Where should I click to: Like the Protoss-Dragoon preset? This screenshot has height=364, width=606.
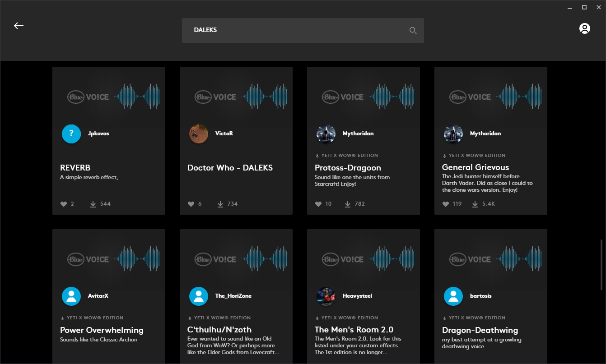point(318,204)
